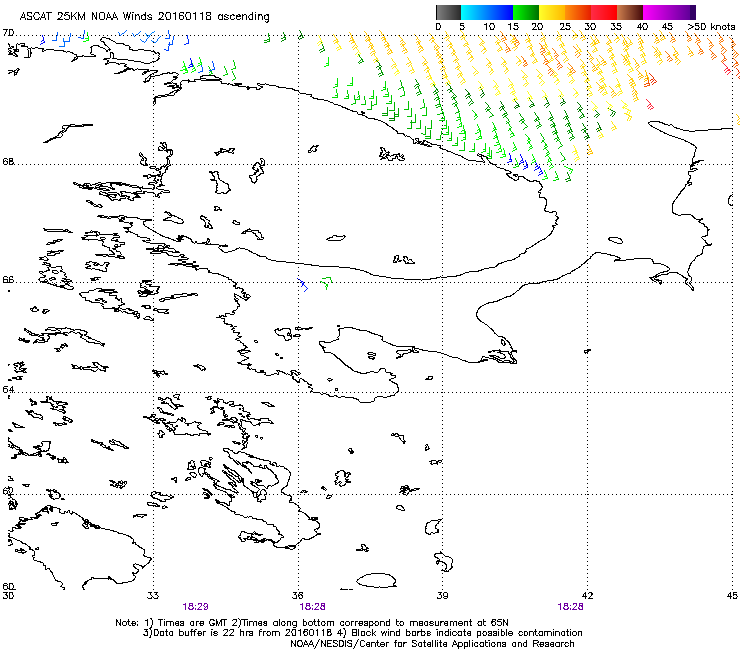Click the gray 0-5 knots legend swatch

[448, 12]
